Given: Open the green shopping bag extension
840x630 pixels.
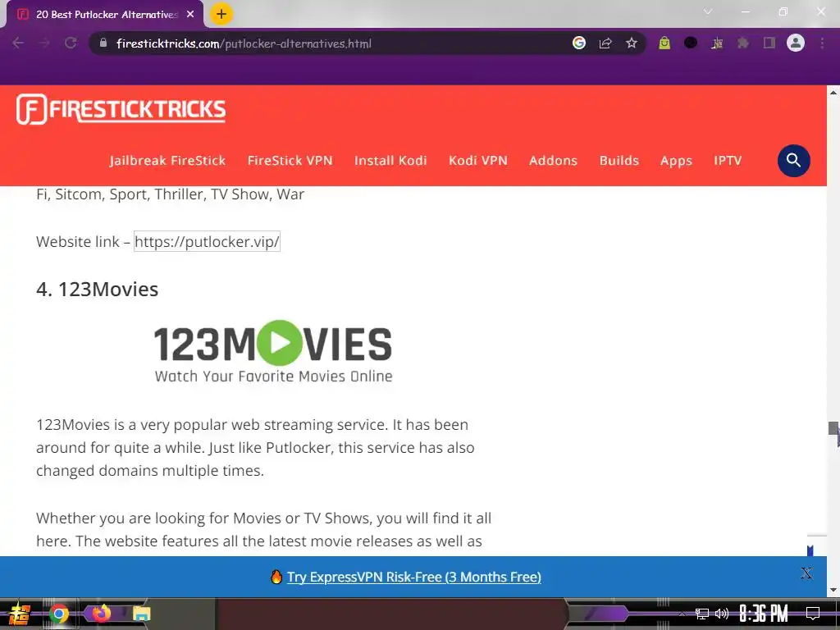Looking at the screenshot, I should (664, 43).
